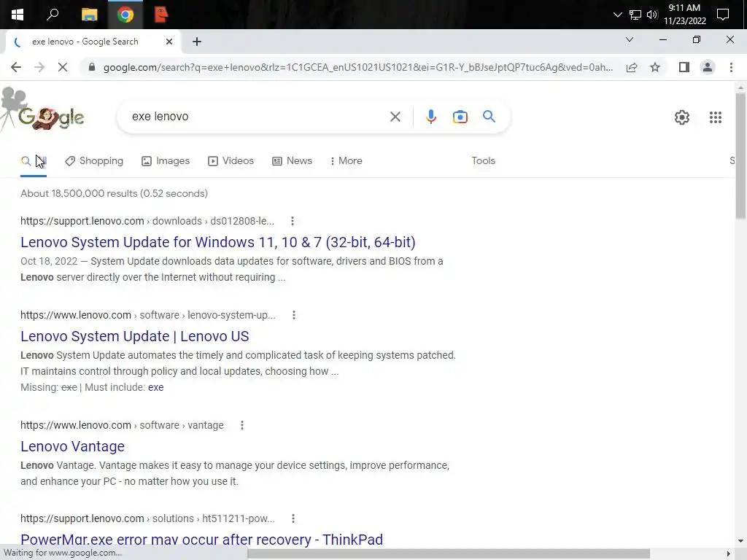
Task: Stop loading the page
Action: tap(63, 67)
